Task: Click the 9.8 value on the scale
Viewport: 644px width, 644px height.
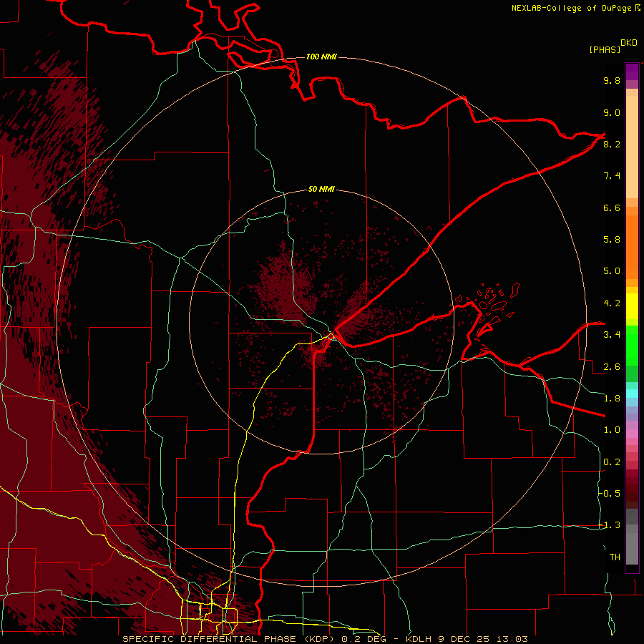Action: [x=612, y=80]
